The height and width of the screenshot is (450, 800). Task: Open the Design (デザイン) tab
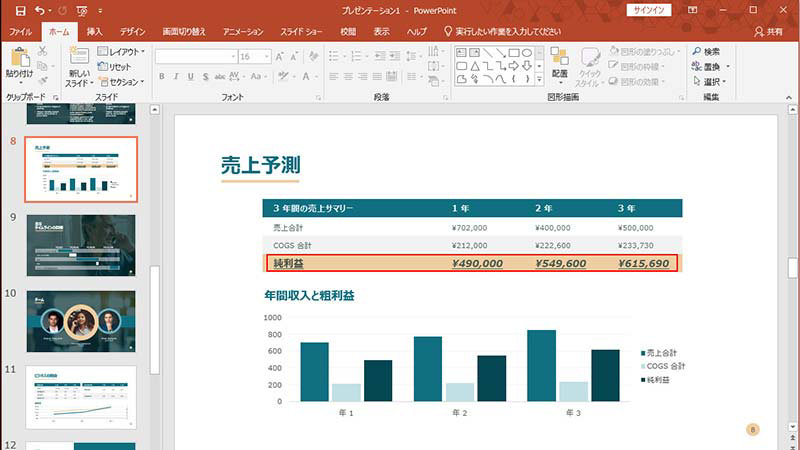pyautogui.click(x=132, y=32)
